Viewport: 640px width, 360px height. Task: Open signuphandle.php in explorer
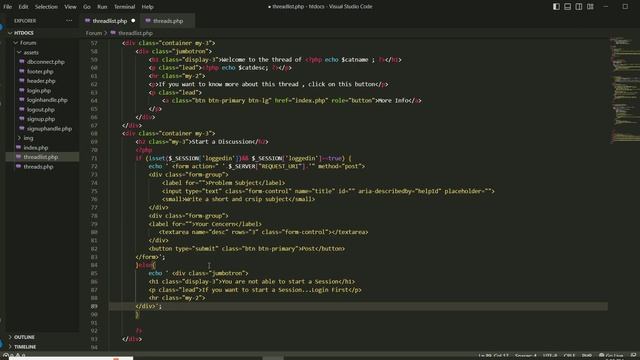pos(49,129)
